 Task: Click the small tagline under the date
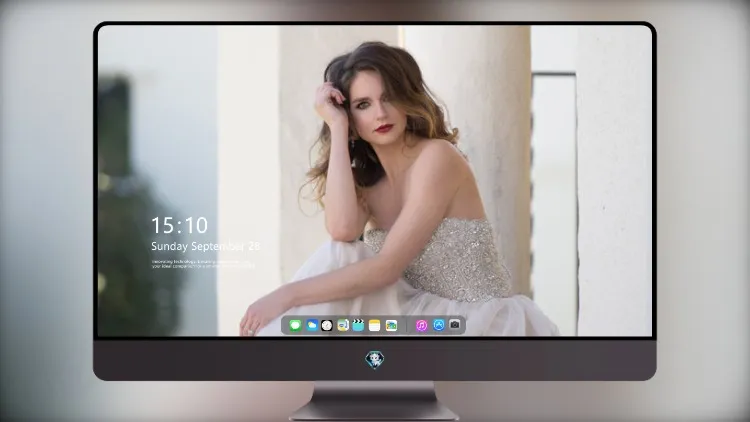pyautogui.click(x=203, y=264)
